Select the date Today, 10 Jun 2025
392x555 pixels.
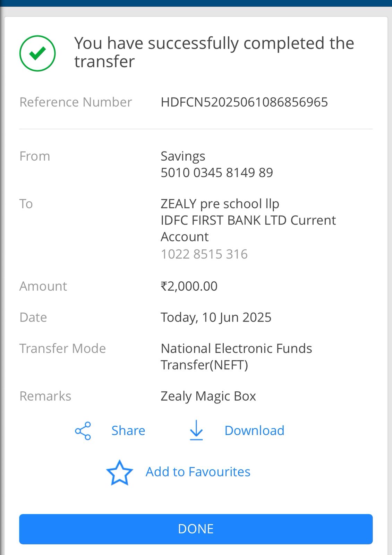pos(216,317)
